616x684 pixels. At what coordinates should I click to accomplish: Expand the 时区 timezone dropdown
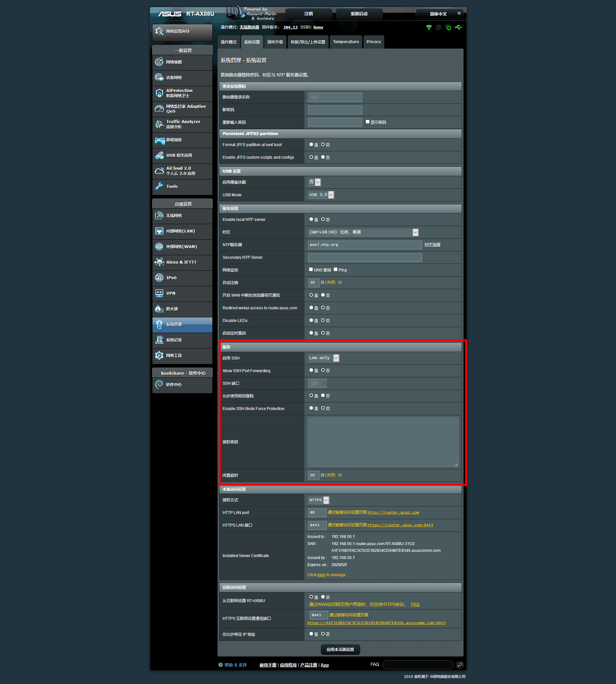[x=363, y=232]
